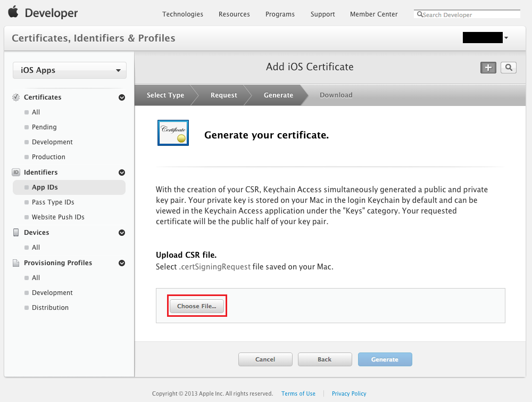
Task: Click the Certificates, Identifiers & Profiles heading
Action: coord(94,38)
